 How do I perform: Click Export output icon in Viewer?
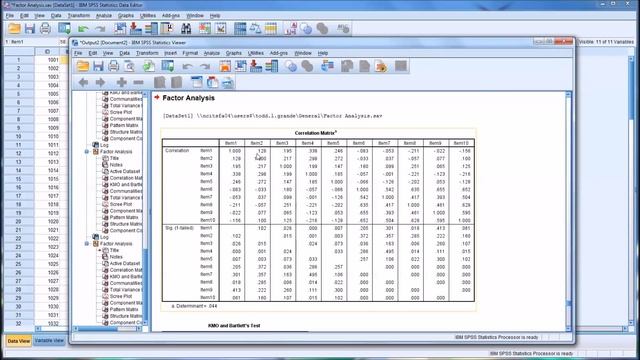coord(149,66)
